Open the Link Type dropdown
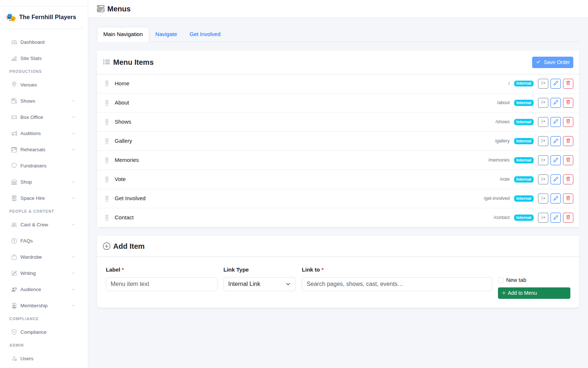588x368 pixels. point(259,284)
